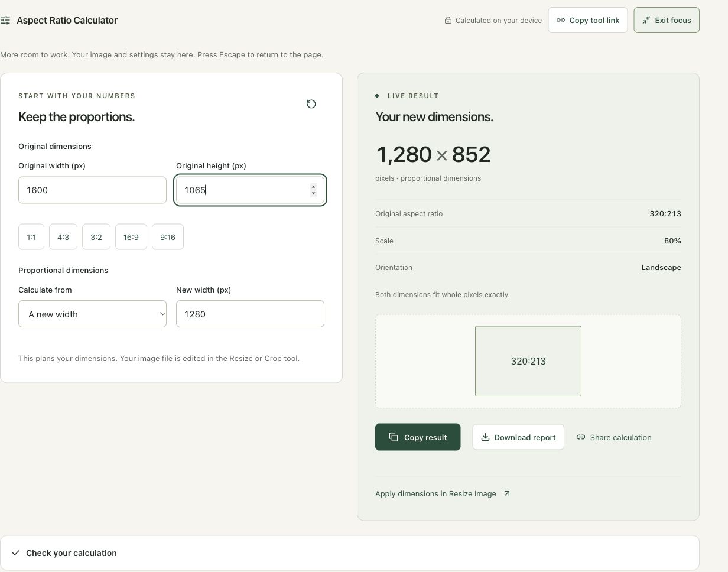Select the 4:3 ratio preset

point(63,237)
